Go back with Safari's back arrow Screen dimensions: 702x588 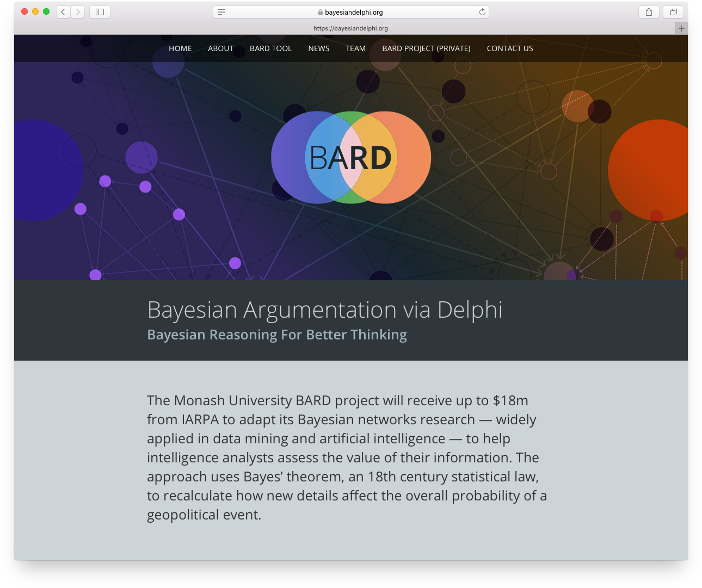coord(64,12)
